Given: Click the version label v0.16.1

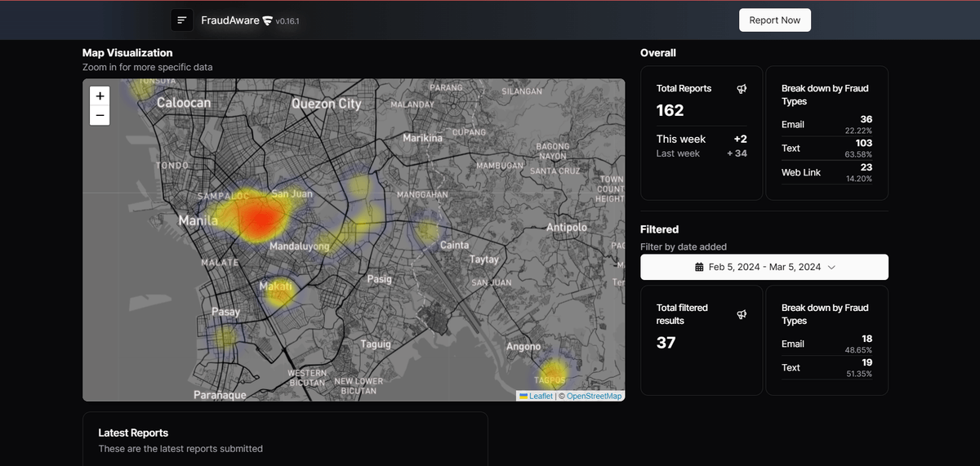Looking at the screenshot, I should click(288, 21).
